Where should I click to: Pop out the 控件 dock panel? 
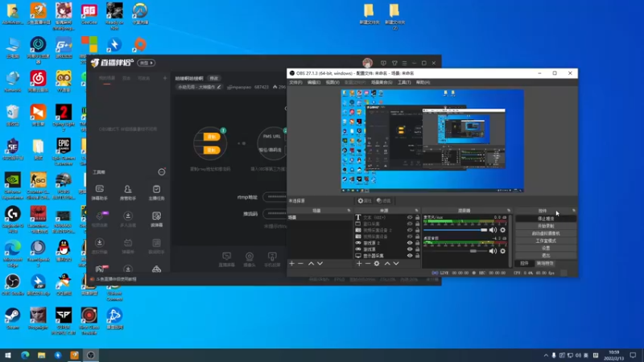pos(574,211)
